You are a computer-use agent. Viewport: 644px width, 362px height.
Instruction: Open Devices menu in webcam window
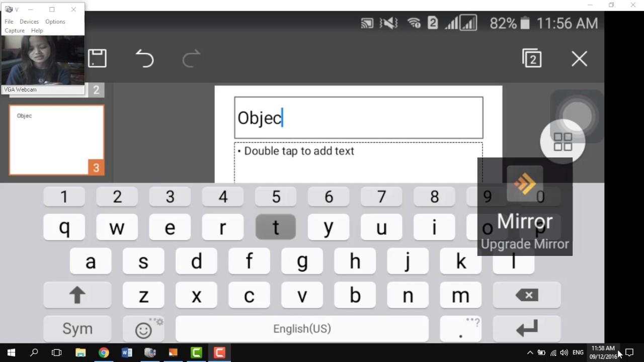pos(29,22)
